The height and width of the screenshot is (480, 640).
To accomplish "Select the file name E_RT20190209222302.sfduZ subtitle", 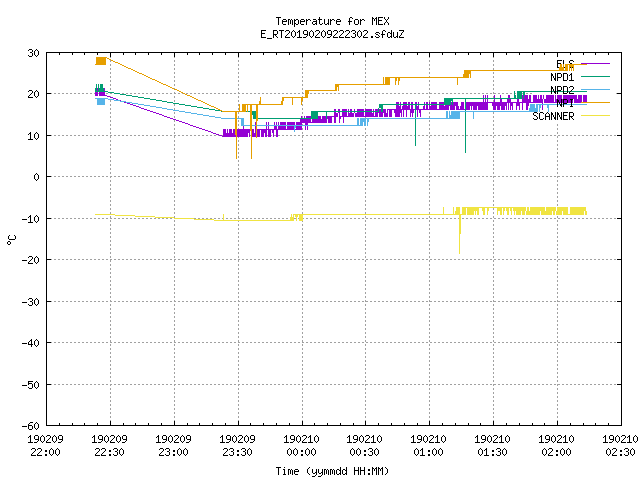I will click(332, 34).
